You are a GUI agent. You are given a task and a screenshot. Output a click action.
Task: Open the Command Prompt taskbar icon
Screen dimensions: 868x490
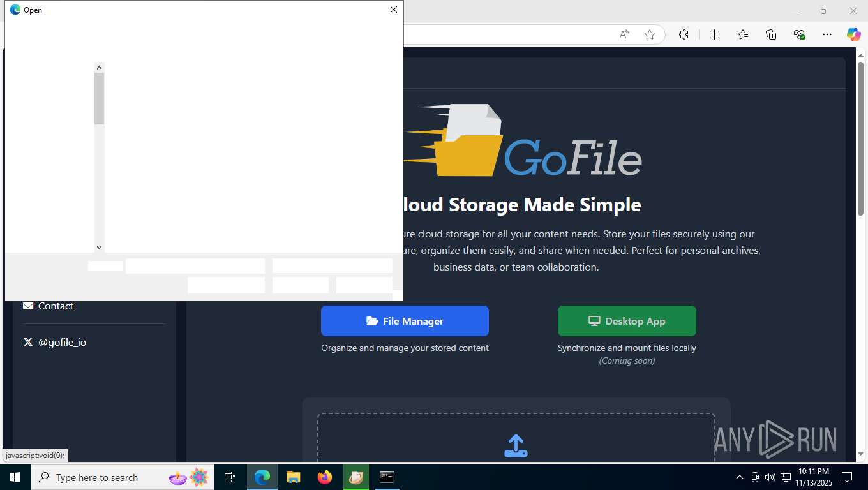pos(387,477)
